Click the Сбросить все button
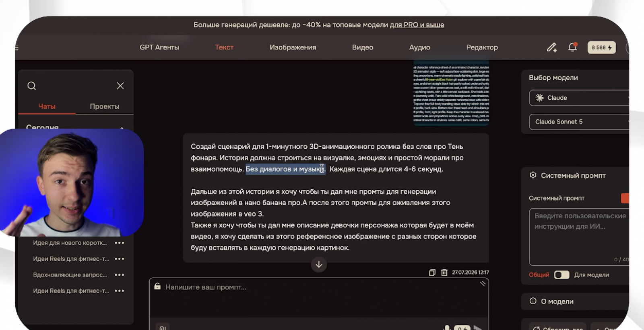Viewport: 644px width, 330px height. (x=558, y=327)
